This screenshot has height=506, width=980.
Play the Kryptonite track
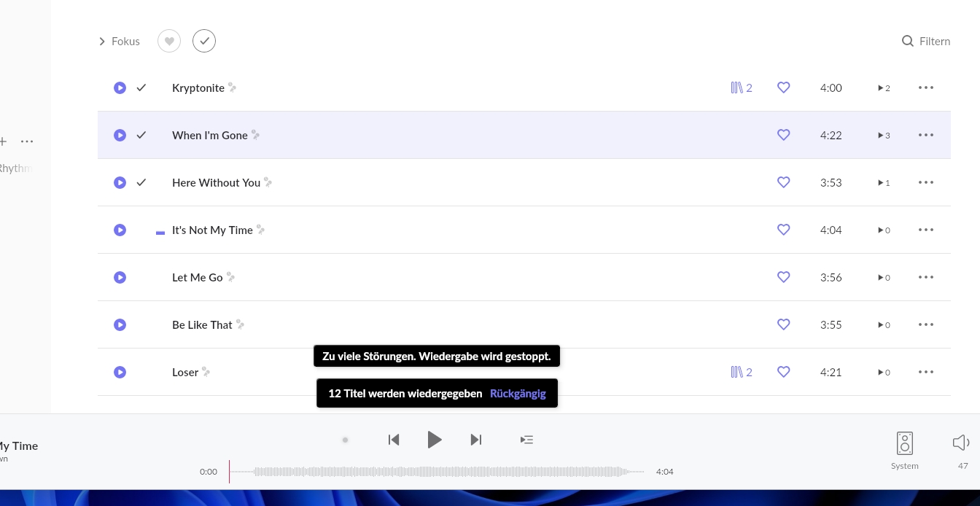(x=120, y=88)
